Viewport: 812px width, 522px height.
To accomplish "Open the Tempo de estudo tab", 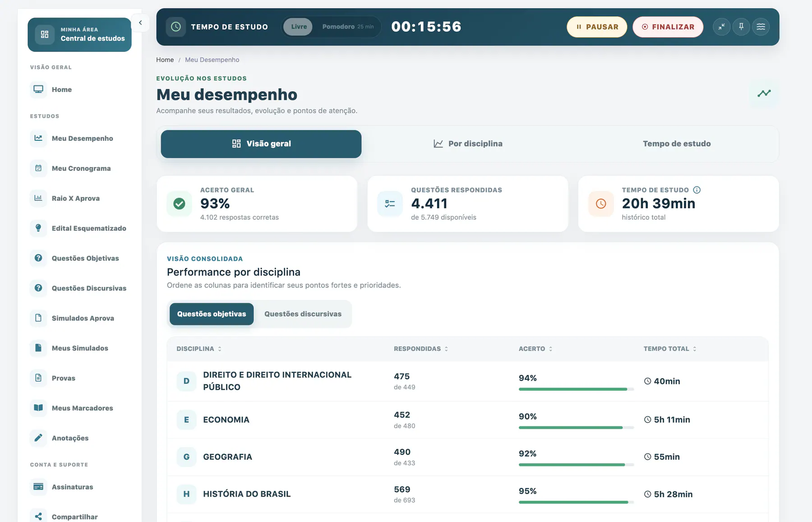I will tap(677, 144).
